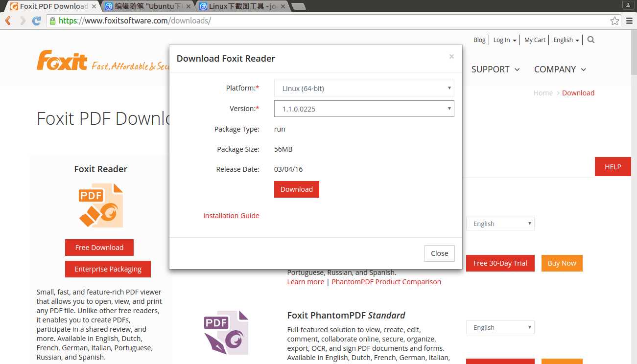The image size is (637, 364).
Task: Click the Package Type value run
Action: point(280,129)
